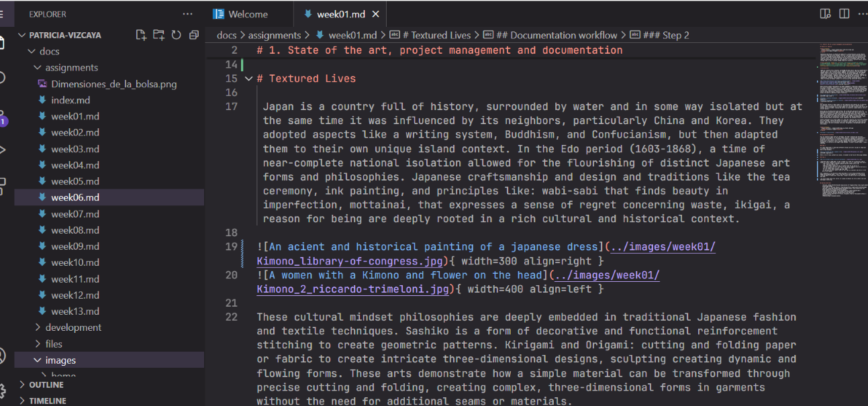868x406 pixels.
Task: Collapse the docs folder
Action: coord(32,51)
